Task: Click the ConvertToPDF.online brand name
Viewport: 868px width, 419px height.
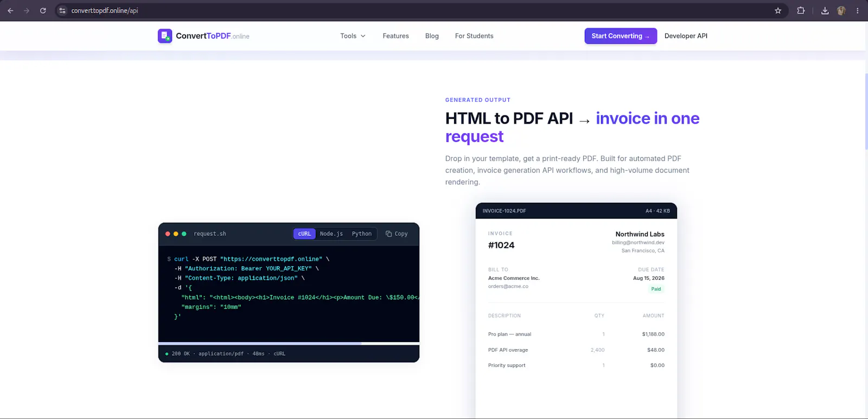Action: tap(213, 36)
